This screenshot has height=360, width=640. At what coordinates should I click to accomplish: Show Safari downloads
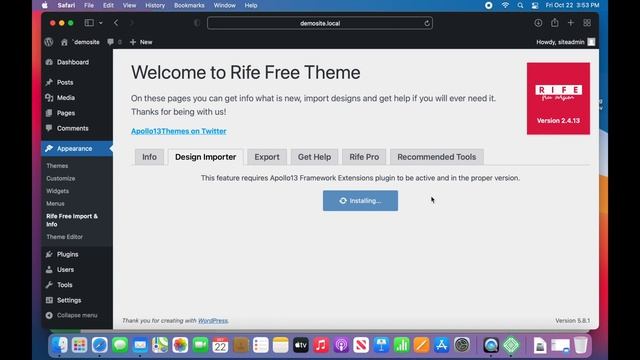(x=538, y=23)
